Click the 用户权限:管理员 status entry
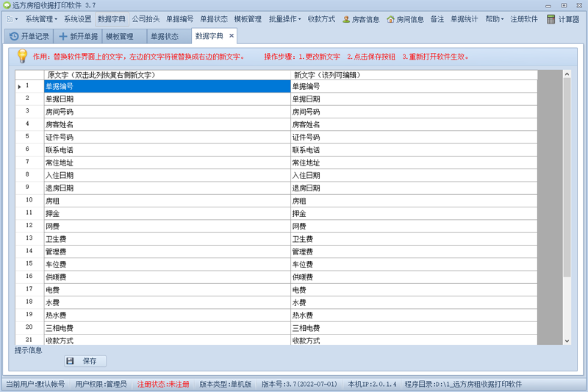The image size is (588, 392). click(x=101, y=384)
